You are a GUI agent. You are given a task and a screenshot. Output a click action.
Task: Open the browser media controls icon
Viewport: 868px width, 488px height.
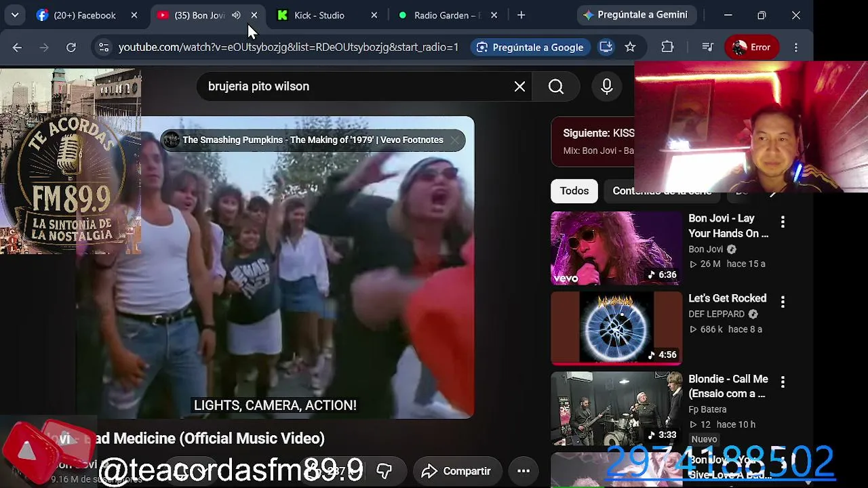tap(707, 47)
